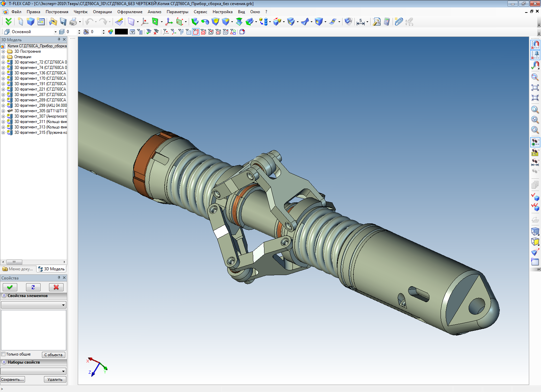Screen dimensions: 541x392
Task: Zoom window with magnifier icon
Action: click(535, 77)
